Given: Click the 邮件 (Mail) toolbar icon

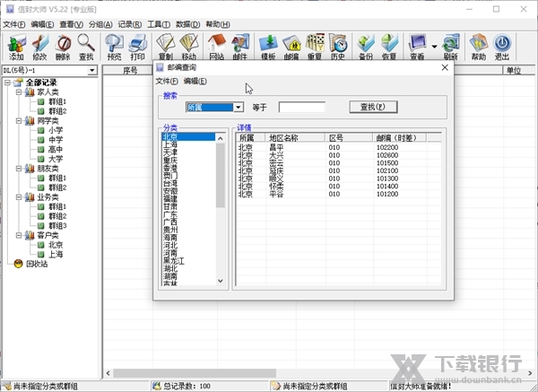Looking at the screenshot, I should pyautogui.click(x=240, y=47).
